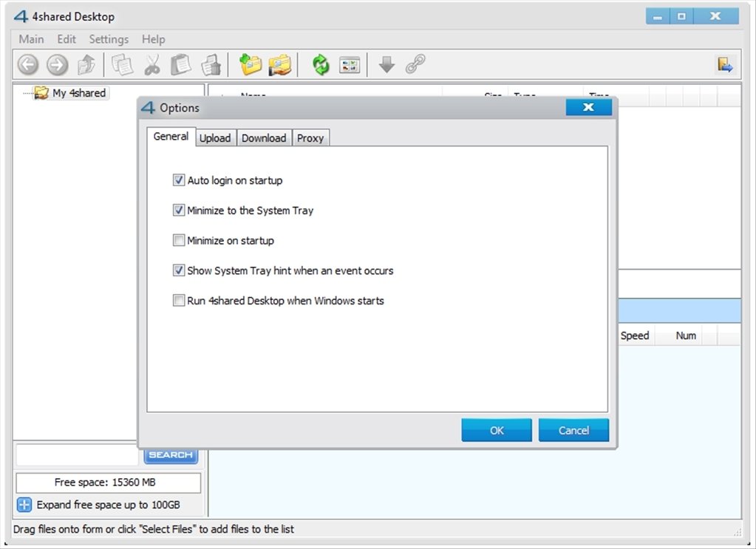Click the Free space: 15360 MB indicator
756x549 pixels.
(x=109, y=482)
